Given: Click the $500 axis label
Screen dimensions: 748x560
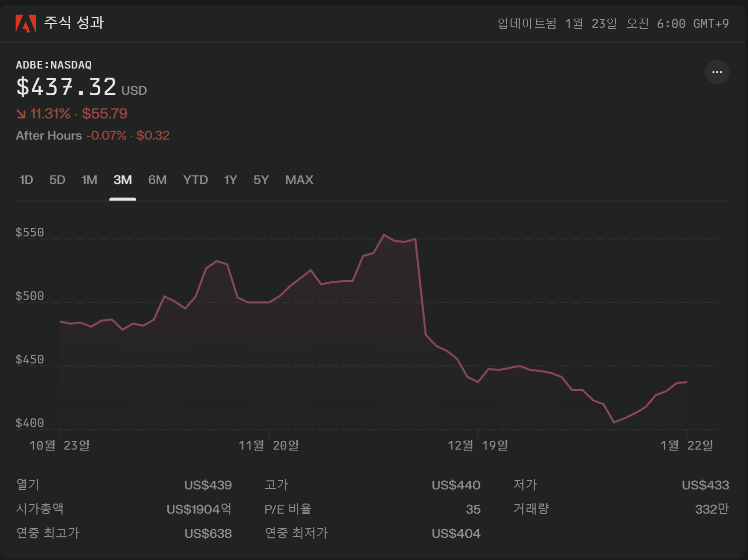Looking at the screenshot, I should pyautogui.click(x=30, y=296).
